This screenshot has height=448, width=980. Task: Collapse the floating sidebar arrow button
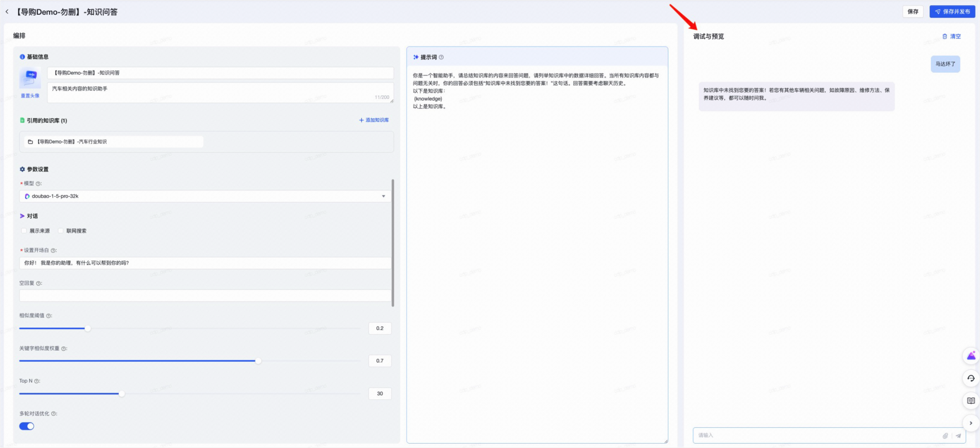(x=971, y=423)
